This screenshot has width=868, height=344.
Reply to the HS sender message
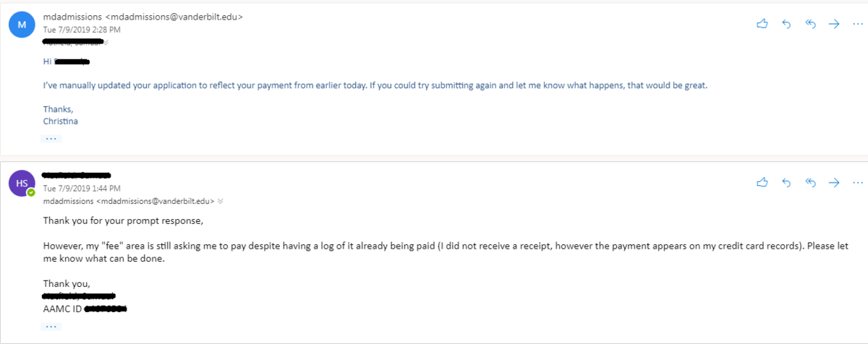[786, 184]
